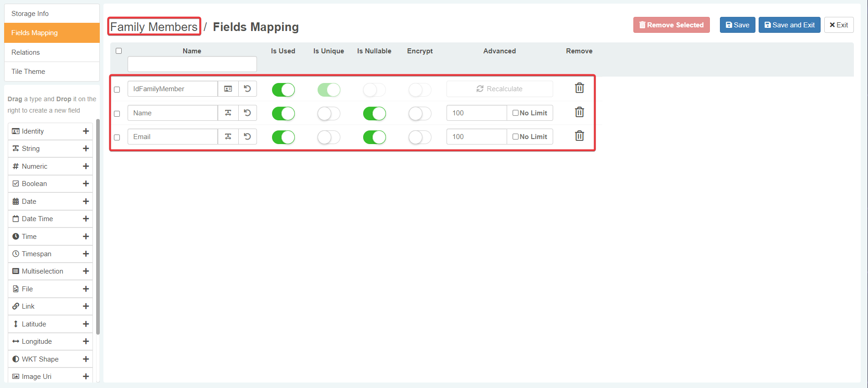Click plus icon next to Multiselection

pos(86,271)
